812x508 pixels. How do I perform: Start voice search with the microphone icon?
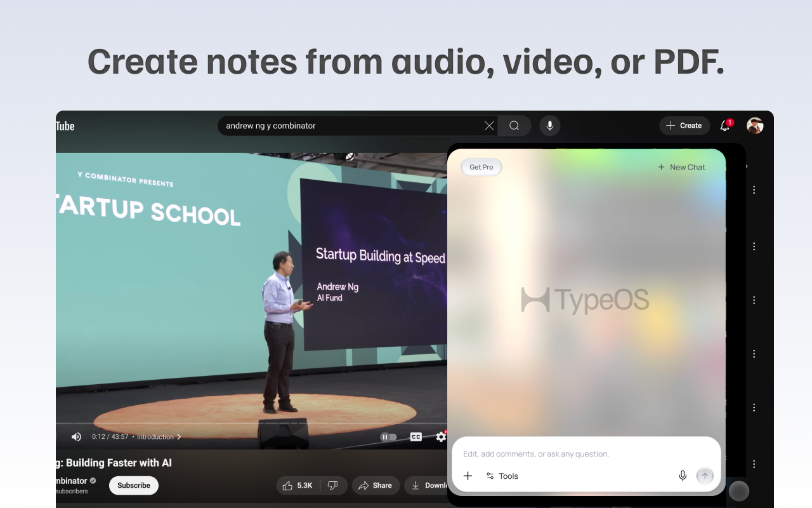pos(549,126)
